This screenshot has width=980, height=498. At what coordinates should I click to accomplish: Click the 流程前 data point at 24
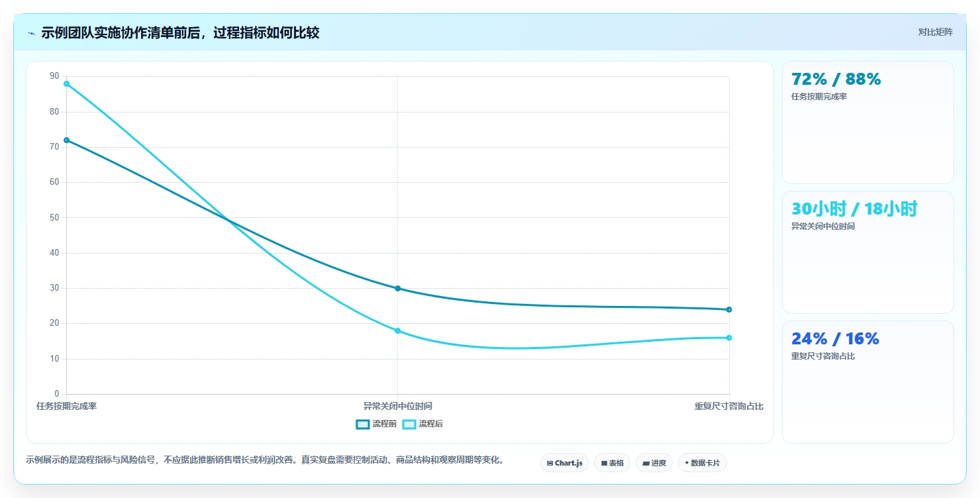pos(728,309)
